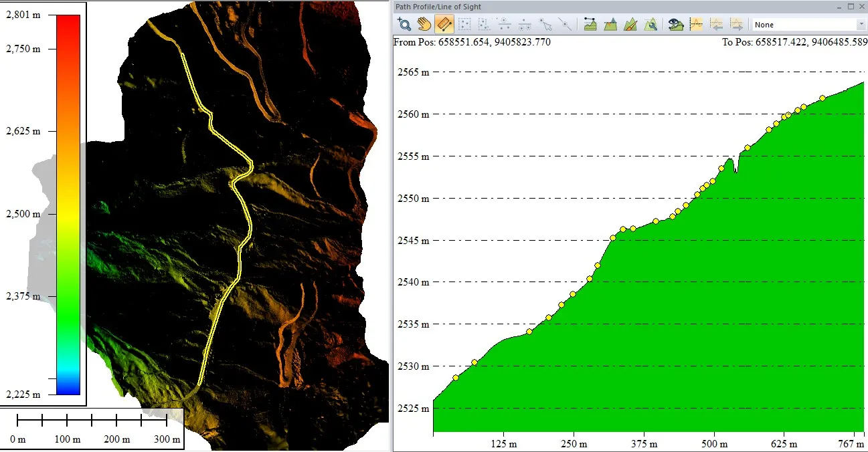868x452 pixels.
Task: Click the terrain icon with pencil
Action: tap(630, 25)
